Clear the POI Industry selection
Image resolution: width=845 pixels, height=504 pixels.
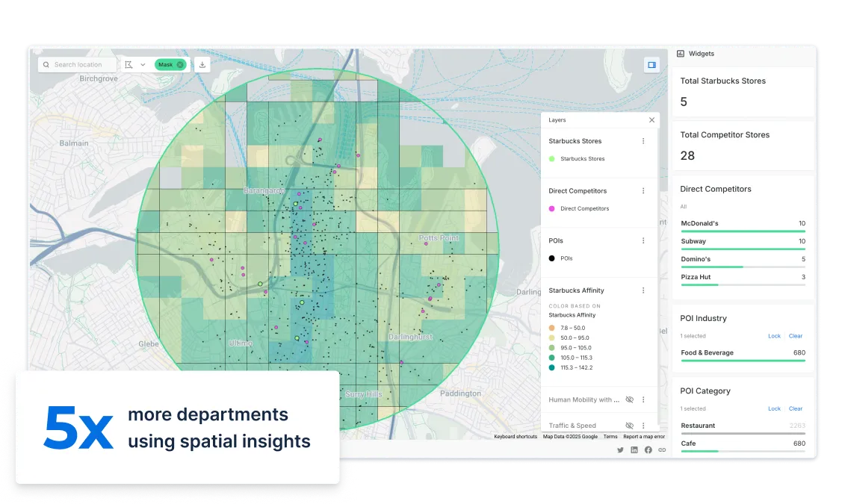click(x=796, y=336)
